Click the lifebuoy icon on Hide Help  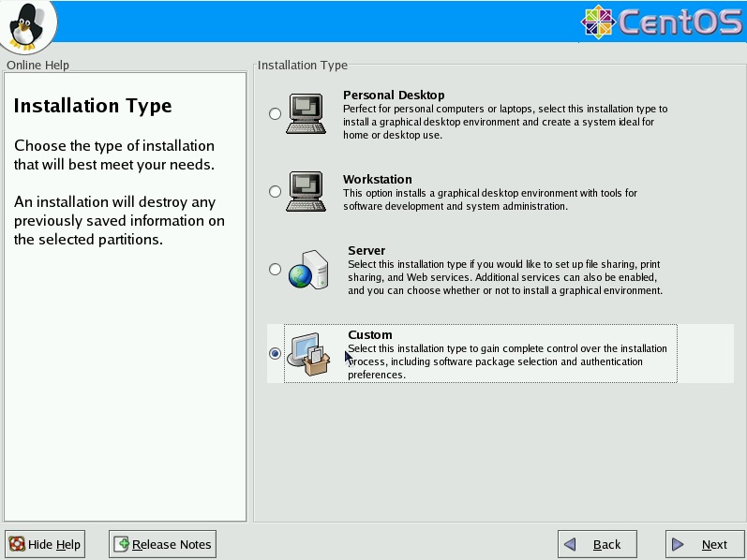(x=17, y=544)
